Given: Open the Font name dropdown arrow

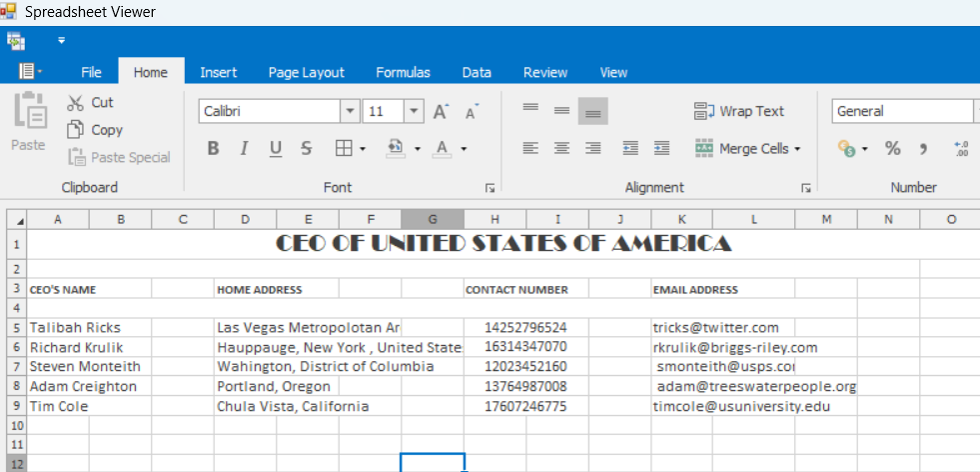Looking at the screenshot, I should 350,111.
